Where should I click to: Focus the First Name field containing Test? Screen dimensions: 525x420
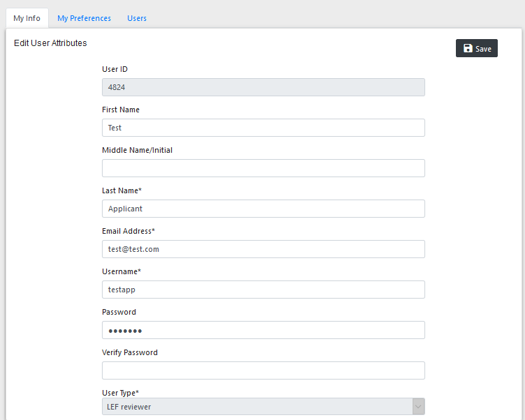click(x=263, y=128)
